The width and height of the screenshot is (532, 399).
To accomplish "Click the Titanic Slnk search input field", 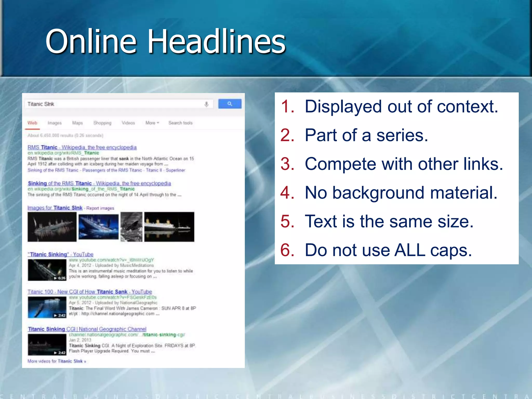I will click(x=114, y=104).
